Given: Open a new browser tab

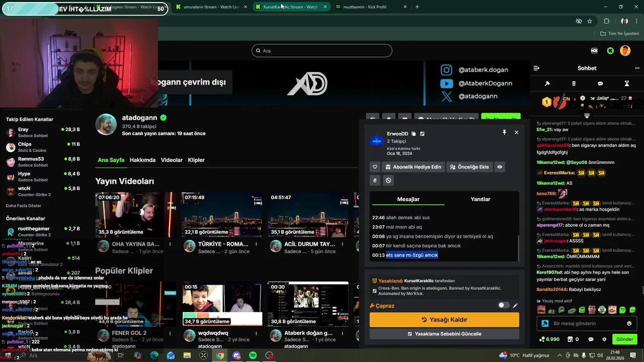Looking at the screenshot, I should pyautogui.click(x=417, y=7).
